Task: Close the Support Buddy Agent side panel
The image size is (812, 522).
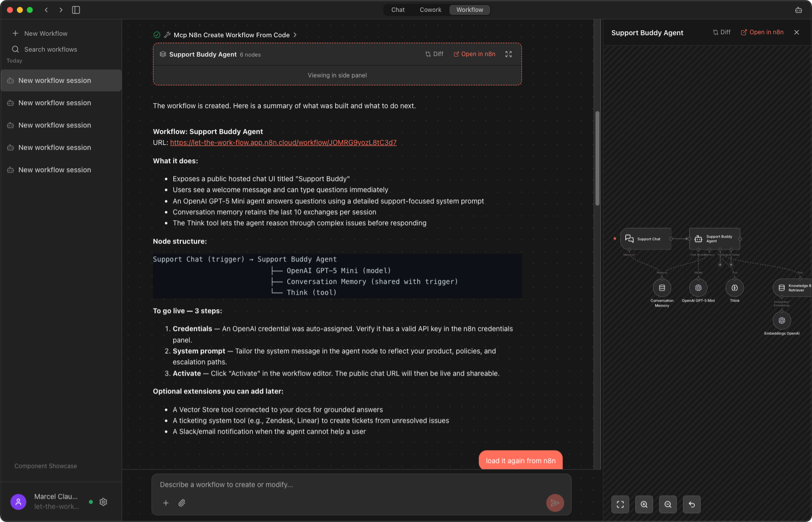Action: pos(797,32)
